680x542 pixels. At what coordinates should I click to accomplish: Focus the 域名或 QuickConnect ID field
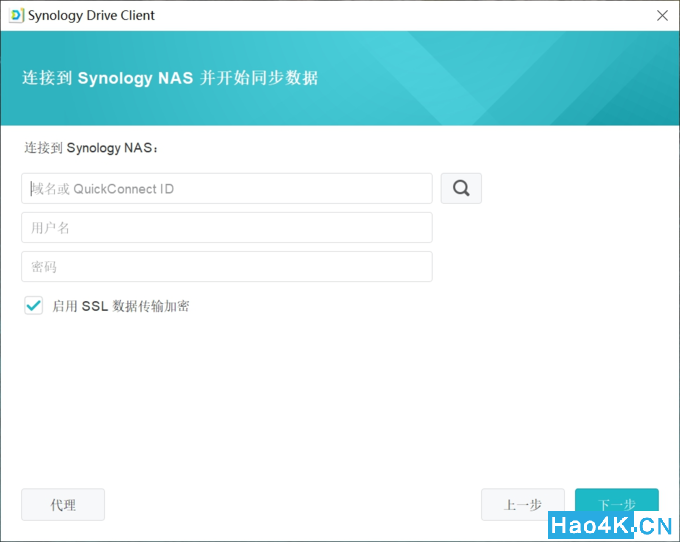[227, 188]
